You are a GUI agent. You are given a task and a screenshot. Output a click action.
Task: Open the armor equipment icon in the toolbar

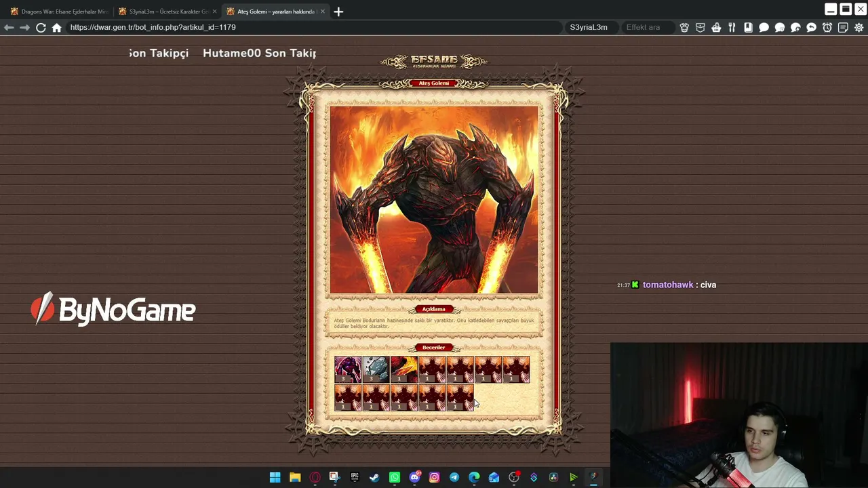[x=684, y=27]
